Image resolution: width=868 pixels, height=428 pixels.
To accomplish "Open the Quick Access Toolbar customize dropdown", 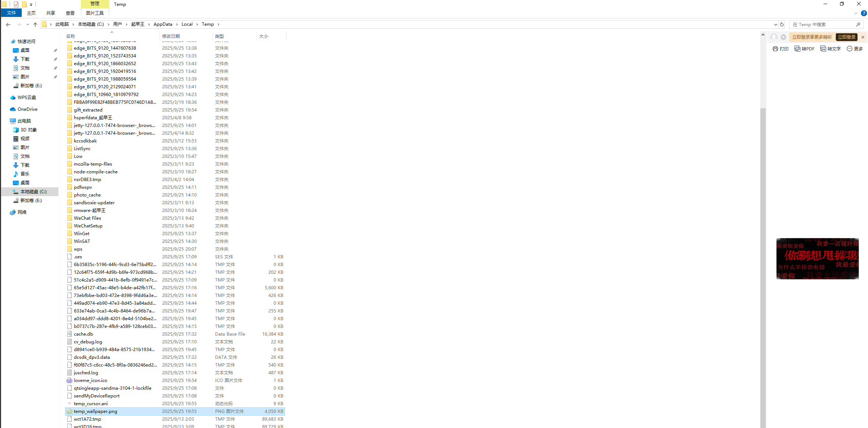I will tap(31, 4).
